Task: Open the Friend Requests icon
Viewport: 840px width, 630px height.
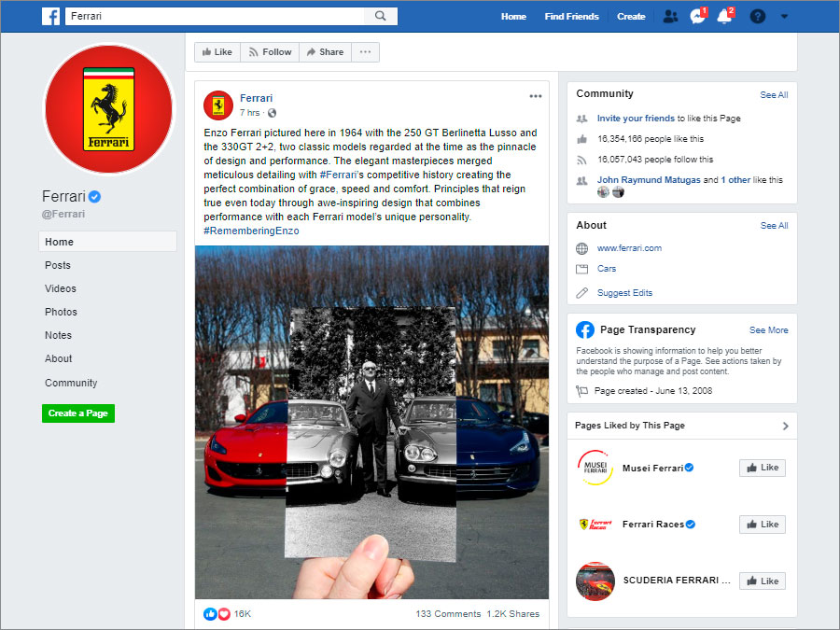Action: point(670,17)
